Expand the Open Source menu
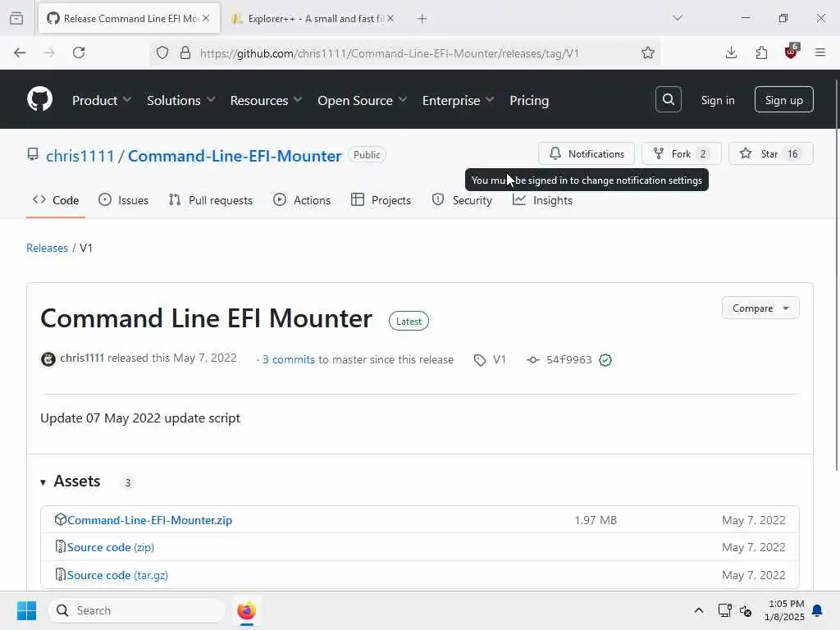 tap(362, 100)
